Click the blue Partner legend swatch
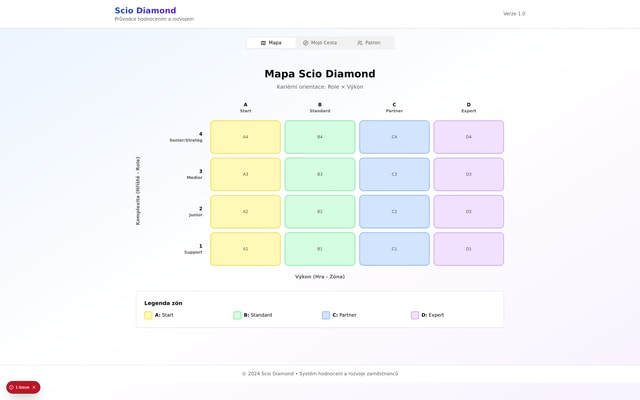The image size is (640, 400). pyautogui.click(x=326, y=315)
